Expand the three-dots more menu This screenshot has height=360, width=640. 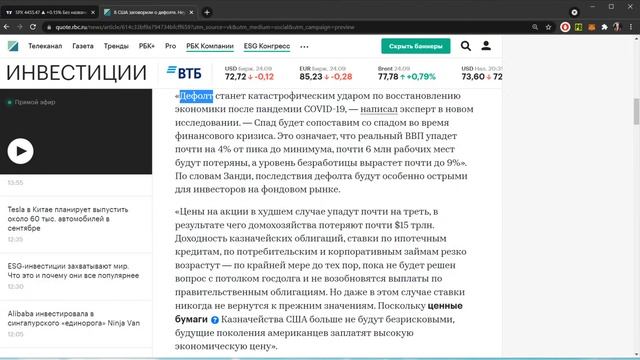(304, 47)
